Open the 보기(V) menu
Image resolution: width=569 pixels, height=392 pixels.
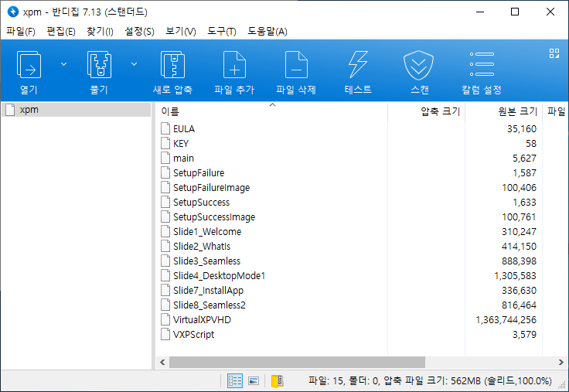tap(181, 32)
